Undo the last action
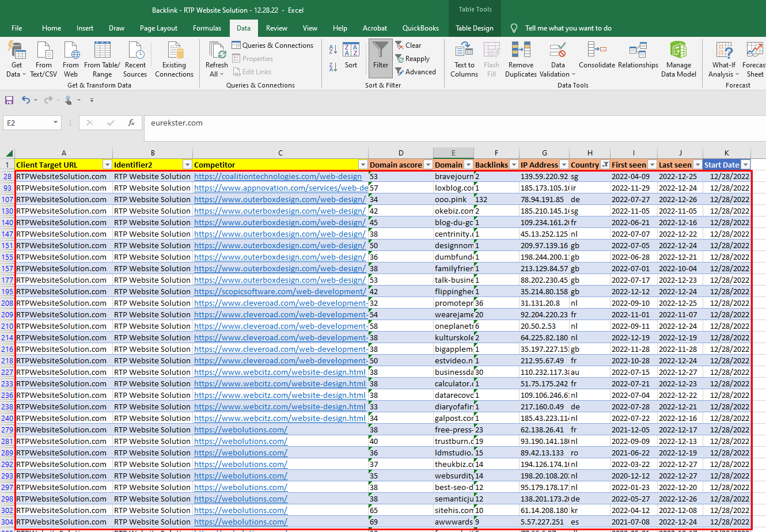Image resolution: width=766 pixels, height=532 pixels. (x=26, y=100)
